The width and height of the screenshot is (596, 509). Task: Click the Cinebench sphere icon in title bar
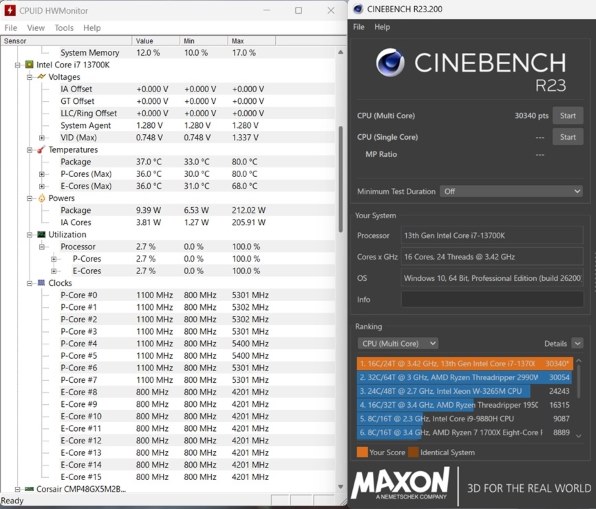pos(358,9)
